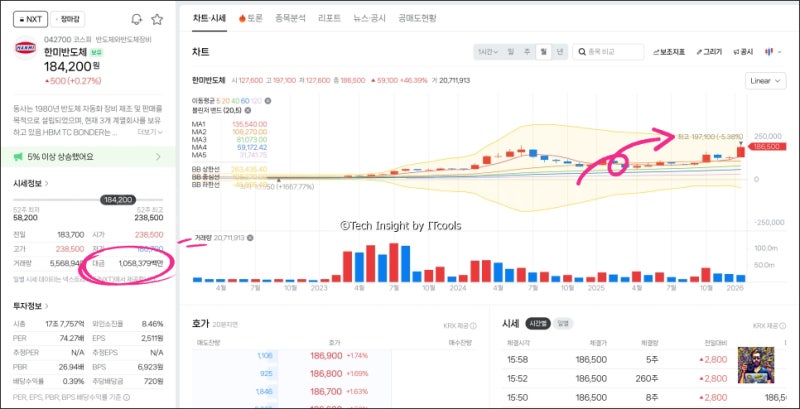Image resolution: width=800 pixels, height=409 pixels.
Task: Open the Linear scale dropdown
Action: 765,81
